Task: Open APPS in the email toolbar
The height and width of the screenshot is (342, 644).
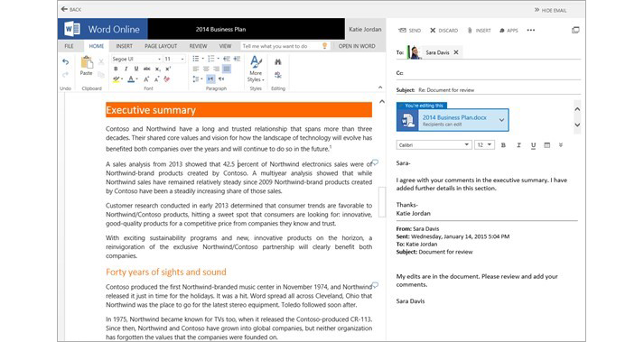Action: click(x=509, y=31)
